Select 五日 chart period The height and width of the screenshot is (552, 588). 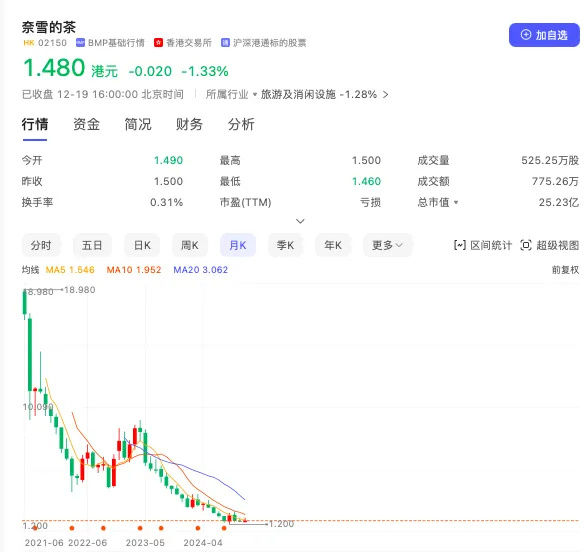92,245
